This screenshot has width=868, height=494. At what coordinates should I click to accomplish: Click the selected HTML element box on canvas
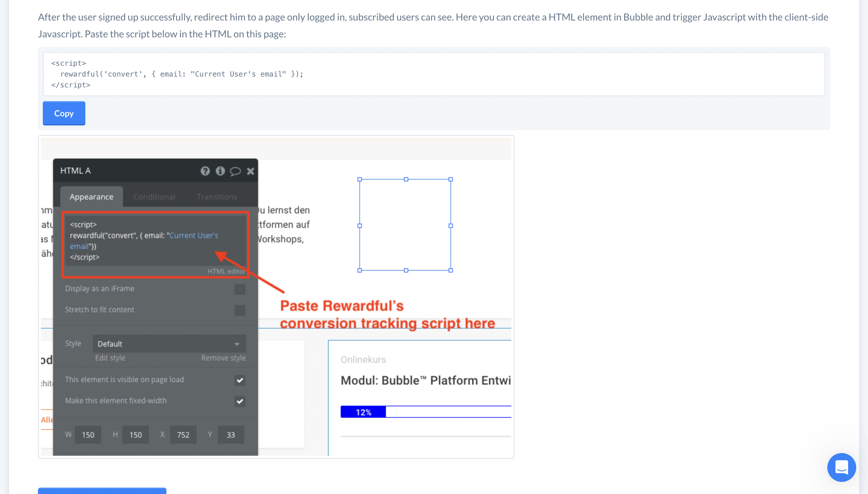coord(405,225)
